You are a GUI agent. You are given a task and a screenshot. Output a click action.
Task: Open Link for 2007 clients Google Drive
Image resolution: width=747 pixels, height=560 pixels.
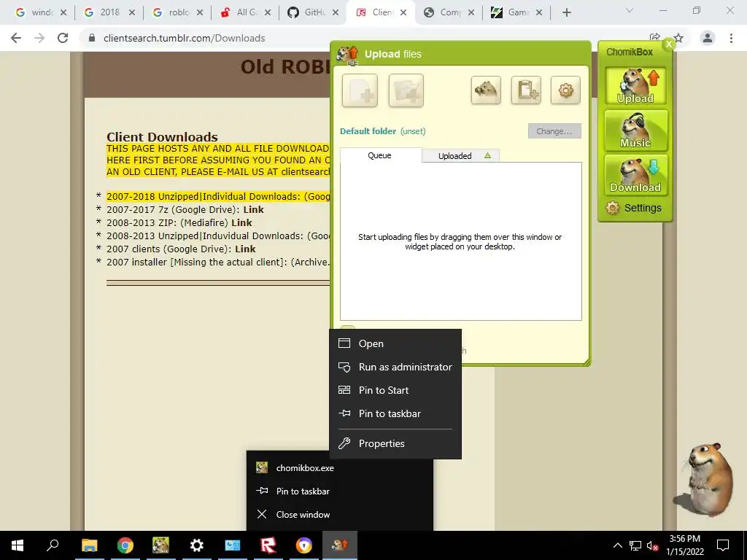pos(245,249)
